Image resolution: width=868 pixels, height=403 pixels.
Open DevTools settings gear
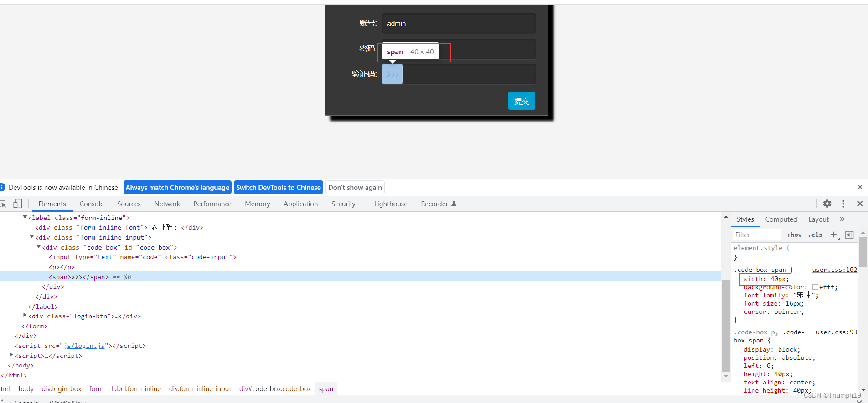click(827, 204)
